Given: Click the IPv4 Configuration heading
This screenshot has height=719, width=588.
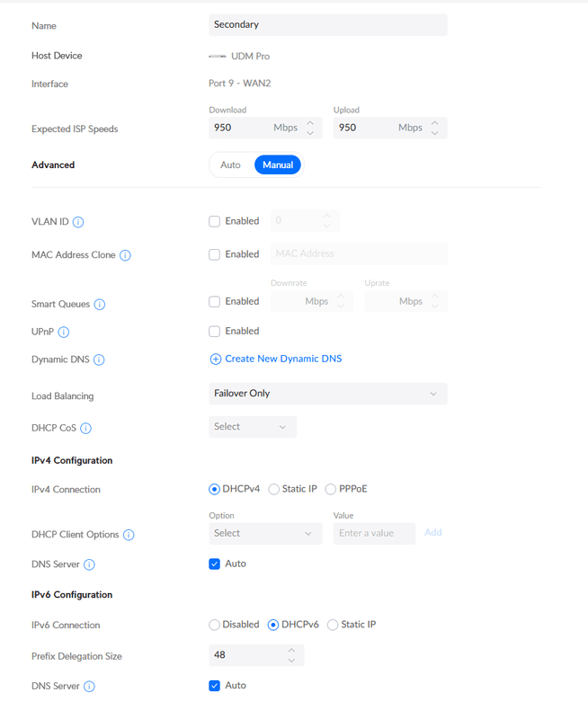Looking at the screenshot, I should 72,461.
